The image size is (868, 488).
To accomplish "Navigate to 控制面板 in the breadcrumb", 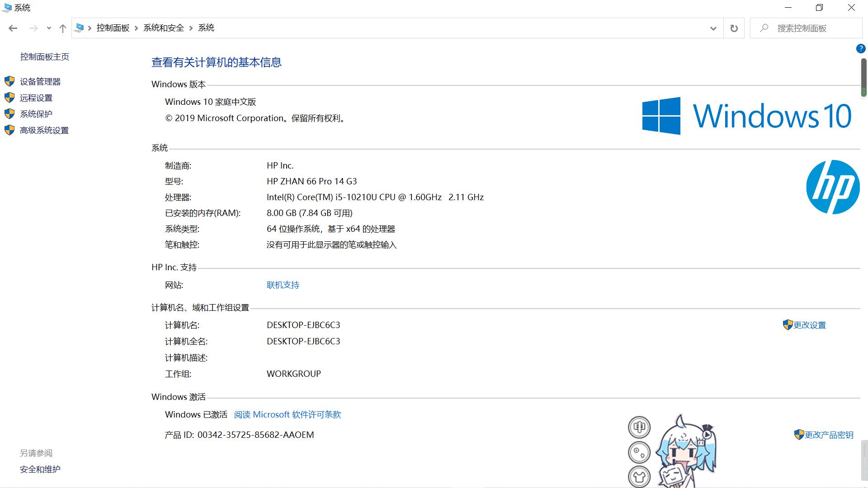I will pos(113,28).
